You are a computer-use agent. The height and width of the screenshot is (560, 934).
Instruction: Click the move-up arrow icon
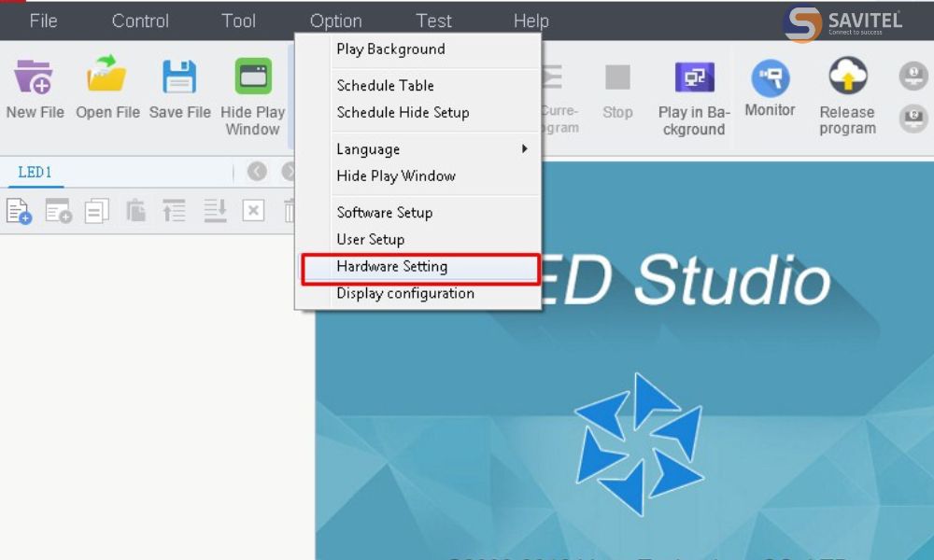click(x=175, y=211)
